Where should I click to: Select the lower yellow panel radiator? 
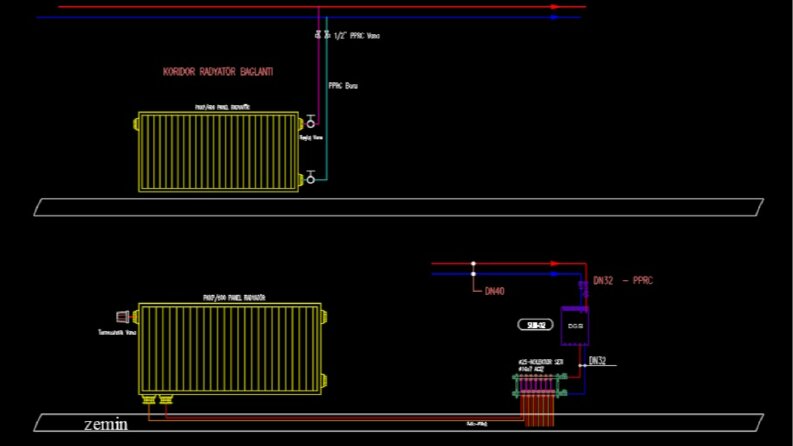pyautogui.click(x=230, y=349)
